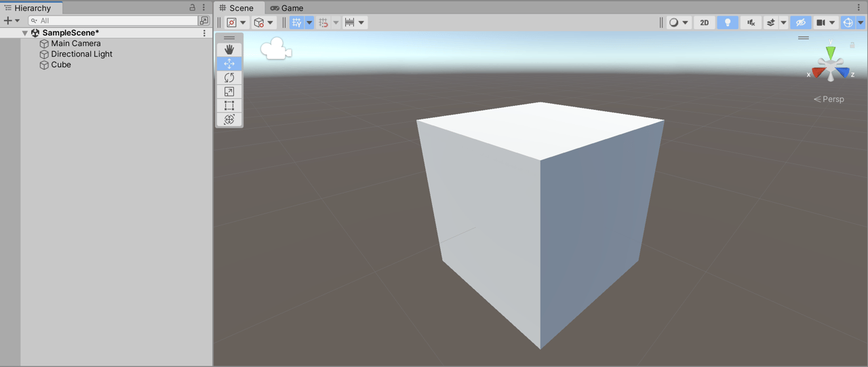
Task: Select the Rect tool
Action: [229, 105]
